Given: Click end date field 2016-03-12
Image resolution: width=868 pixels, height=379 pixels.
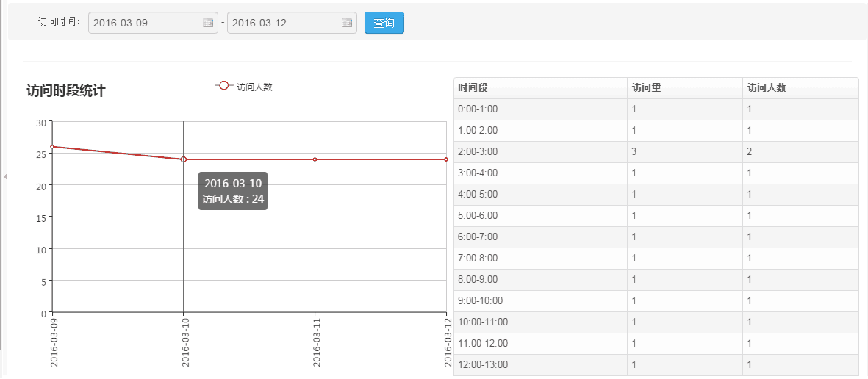Looking at the screenshot, I should click(x=292, y=23).
